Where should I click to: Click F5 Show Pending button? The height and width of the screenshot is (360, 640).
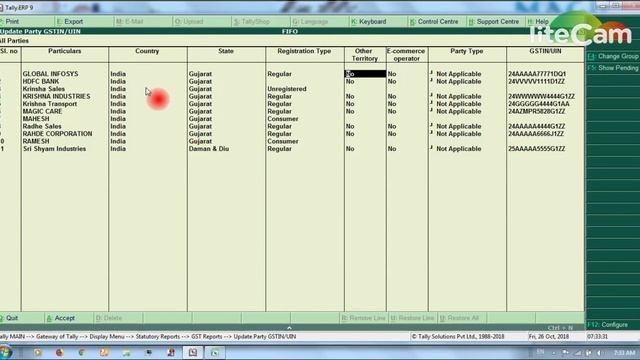(613, 68)
